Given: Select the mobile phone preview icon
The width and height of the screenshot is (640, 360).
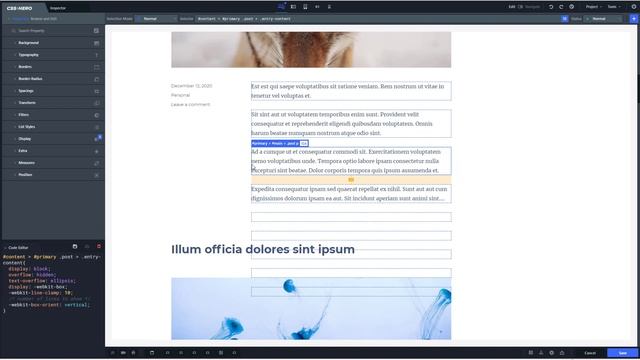Looking at the screenshot, I should pos(329,7).
